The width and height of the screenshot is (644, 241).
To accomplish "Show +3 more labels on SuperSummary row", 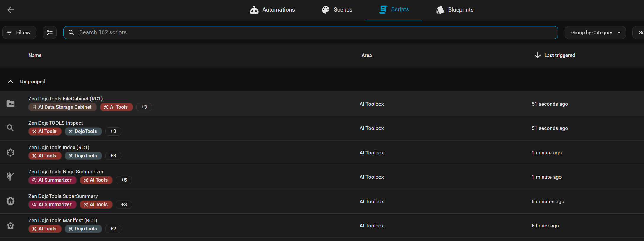I will click(124, 204).
